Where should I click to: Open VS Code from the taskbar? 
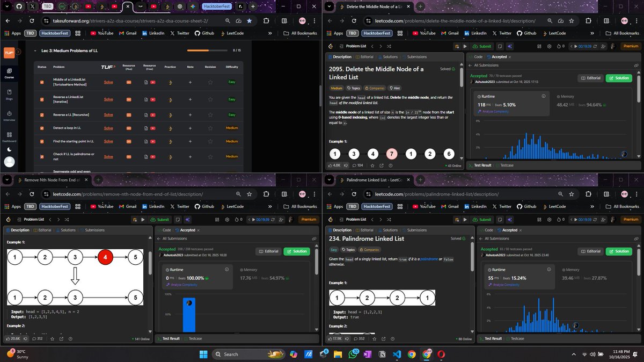(397, 354)
